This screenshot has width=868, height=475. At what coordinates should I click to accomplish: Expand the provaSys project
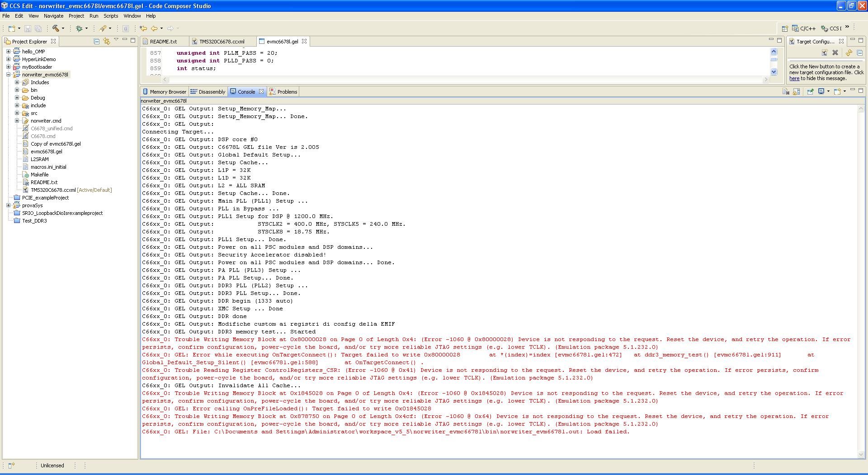point(8,205)
